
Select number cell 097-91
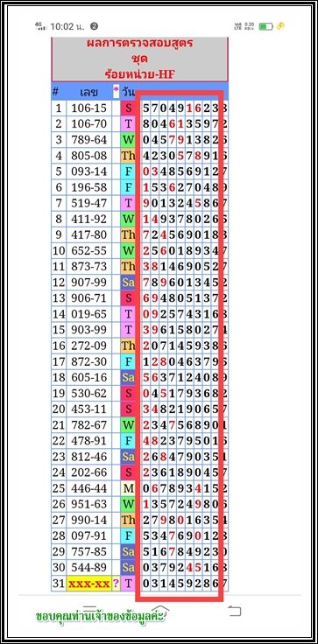click(x=88, y=535)
